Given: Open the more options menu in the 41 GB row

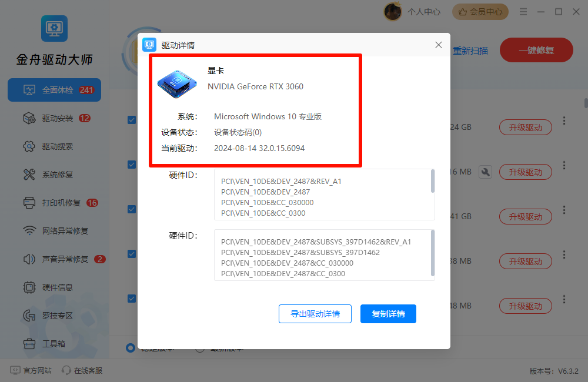Looking at the screenshot, I should pos(564,210).
